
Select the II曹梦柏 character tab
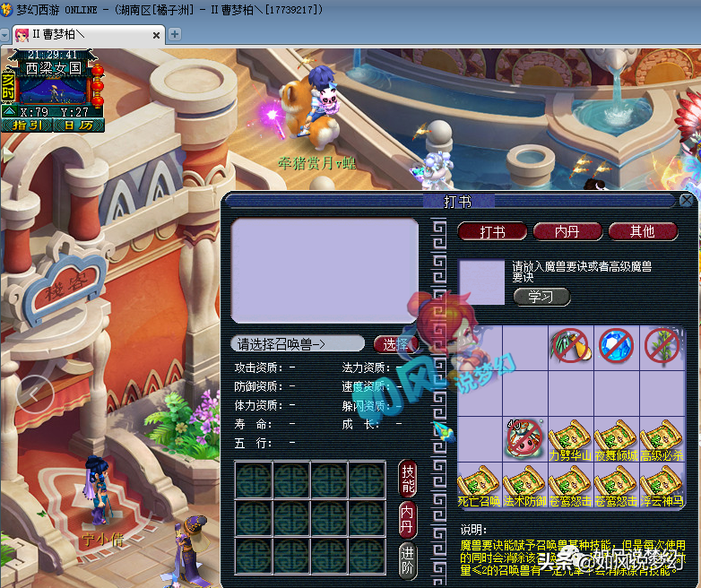coord(89,35)
